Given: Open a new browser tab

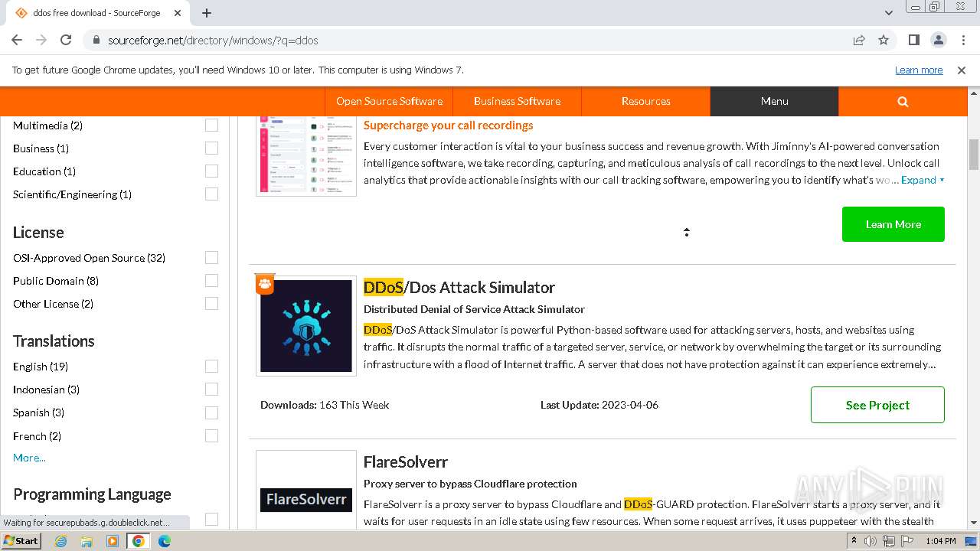Looking at the screenshot, I should (x=207, y=13).
